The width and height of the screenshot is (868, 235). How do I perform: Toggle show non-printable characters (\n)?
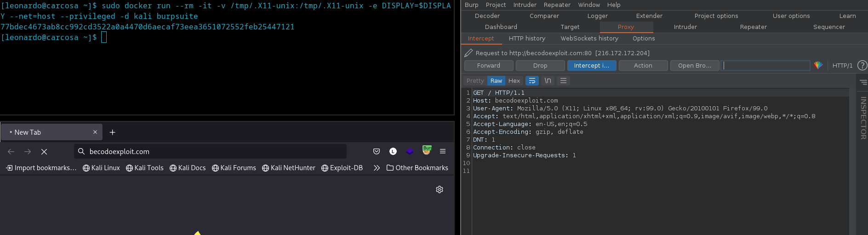548,80
